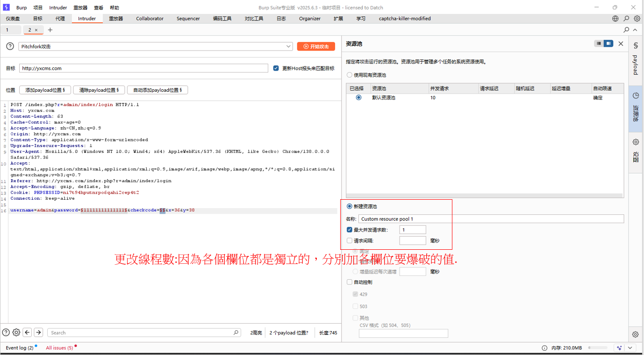Click the Burp Suite logo icon
Screen dimensions: 644x355
[x=6, y=7]
